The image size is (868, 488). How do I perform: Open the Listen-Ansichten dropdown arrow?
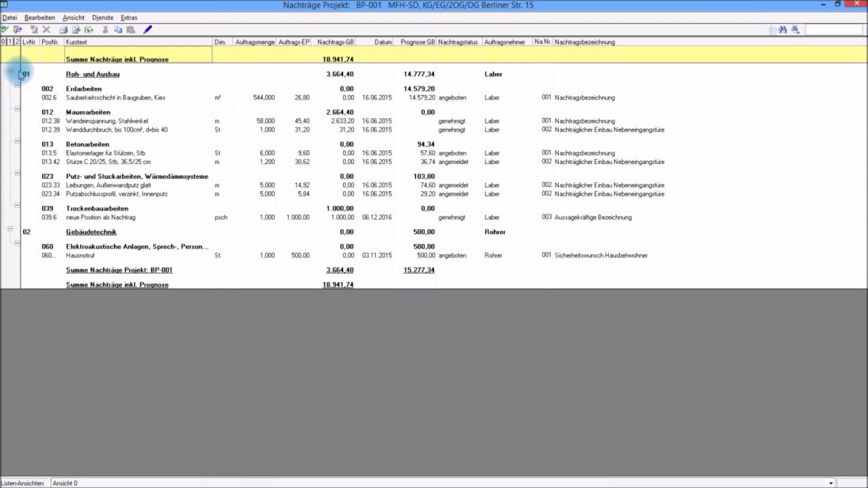(831, 483)
